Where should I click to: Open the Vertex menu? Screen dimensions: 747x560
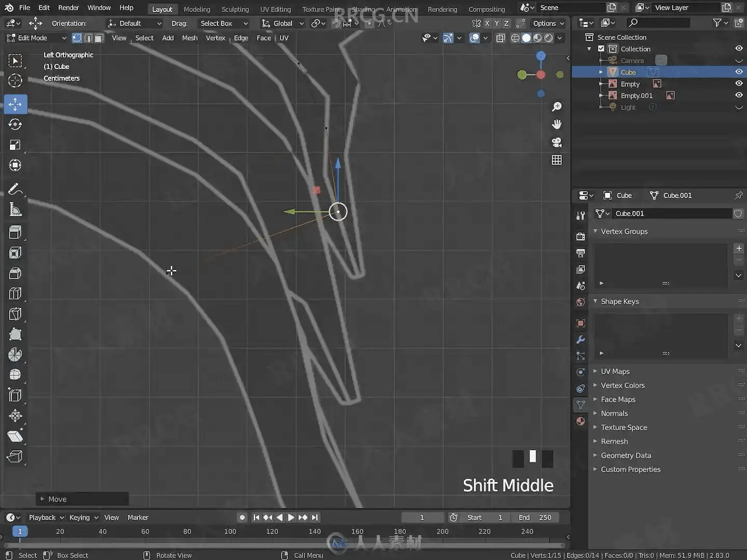click(x=215, y=38)
